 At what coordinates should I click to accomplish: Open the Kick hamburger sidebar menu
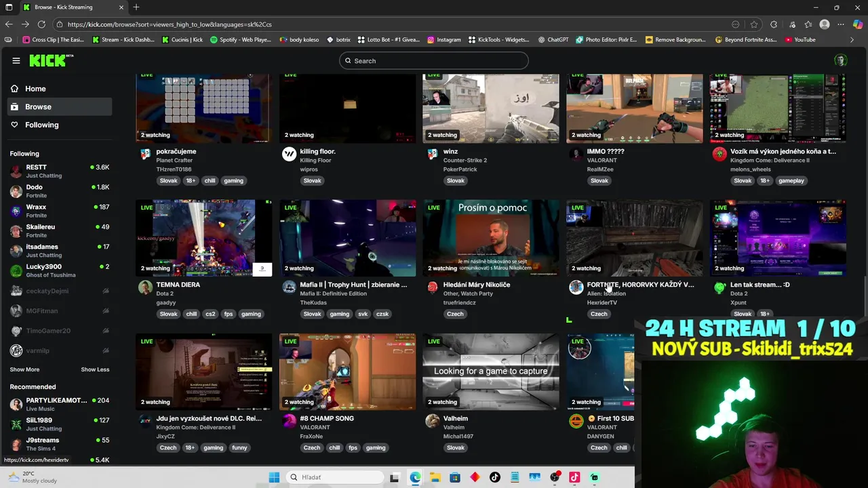[16, 60]
